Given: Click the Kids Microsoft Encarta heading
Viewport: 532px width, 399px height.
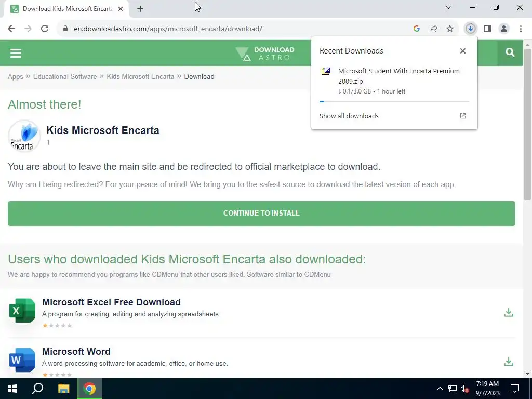Looking at the screenshot, I should [x=103, y=130].
